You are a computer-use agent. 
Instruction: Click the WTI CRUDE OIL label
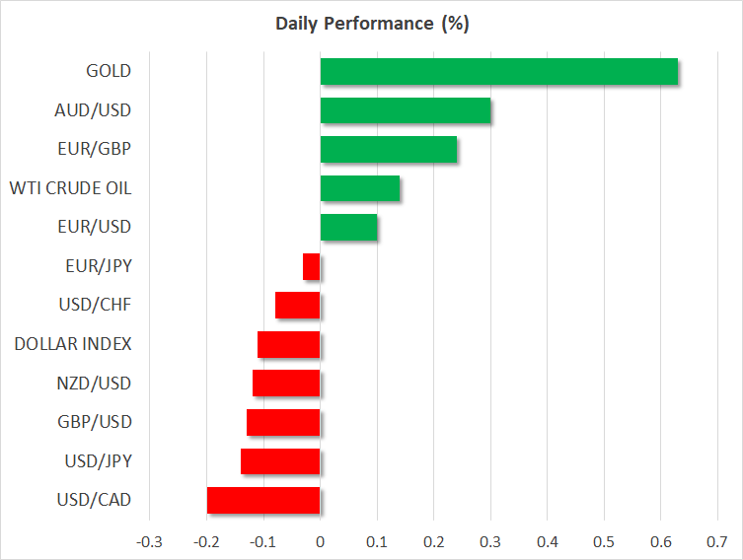point(70,188)
